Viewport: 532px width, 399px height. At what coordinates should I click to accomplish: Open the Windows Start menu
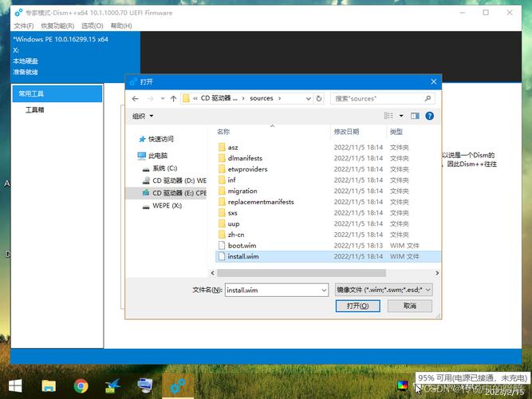click(x=15, y=386)
